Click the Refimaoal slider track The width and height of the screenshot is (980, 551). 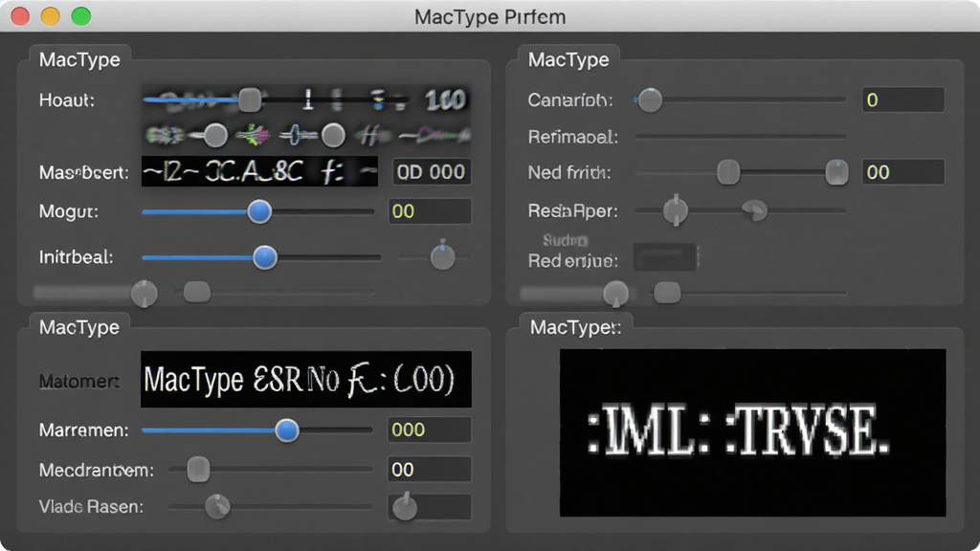740,136
